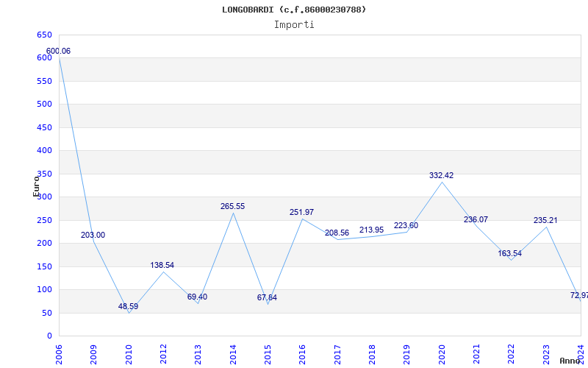The height and width of the screenshot is (368, 588).
Task: Click the Euro y-axis title
Action: coord(36,186)
